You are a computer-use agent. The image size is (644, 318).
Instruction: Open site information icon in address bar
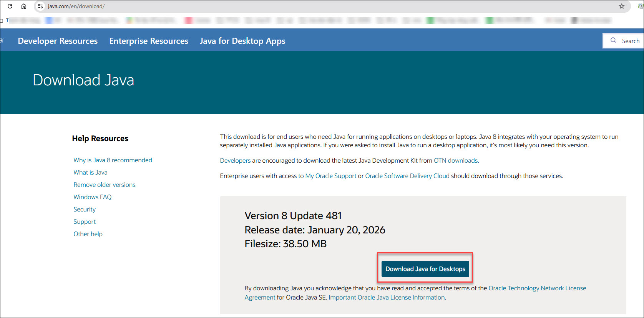click(40, 6)
